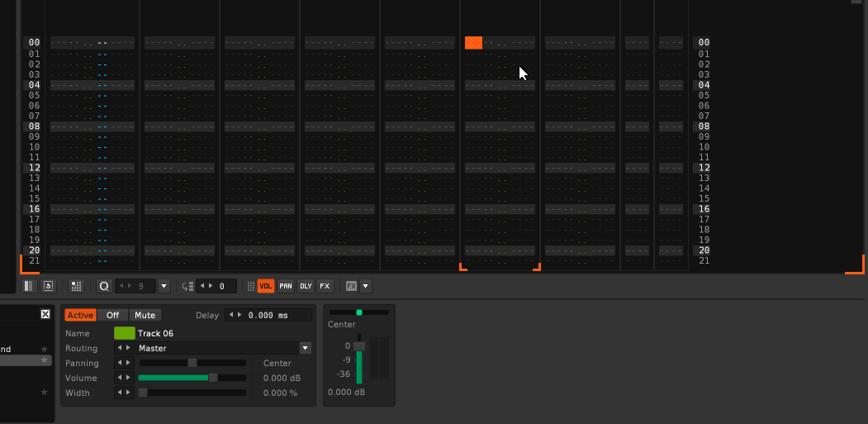868x424 pixels.
Task: Expand the Routing Master dropdown
Action: pyautogui.click(x=306, y=349)
